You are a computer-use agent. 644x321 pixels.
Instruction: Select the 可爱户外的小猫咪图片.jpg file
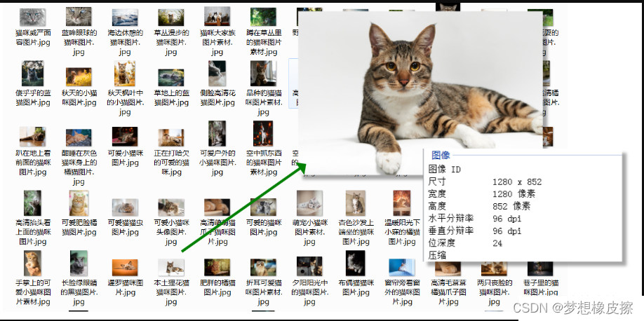tap(217, 149)
